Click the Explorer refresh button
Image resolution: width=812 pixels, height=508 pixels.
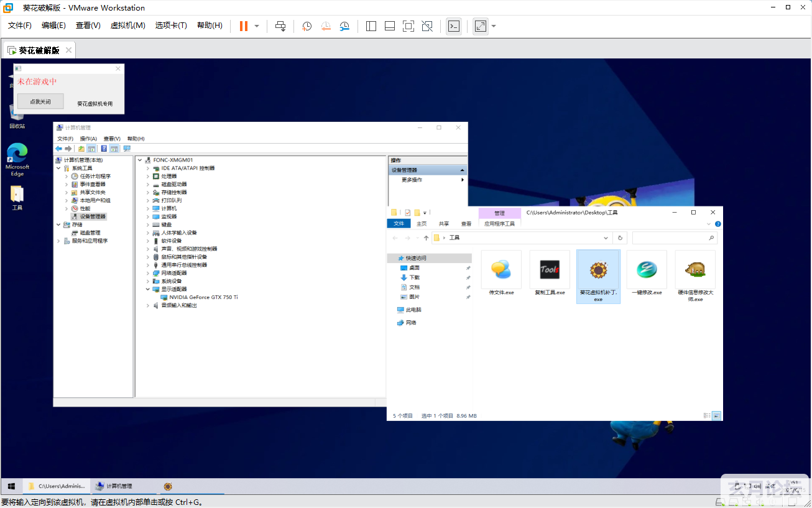coord(620,238)
